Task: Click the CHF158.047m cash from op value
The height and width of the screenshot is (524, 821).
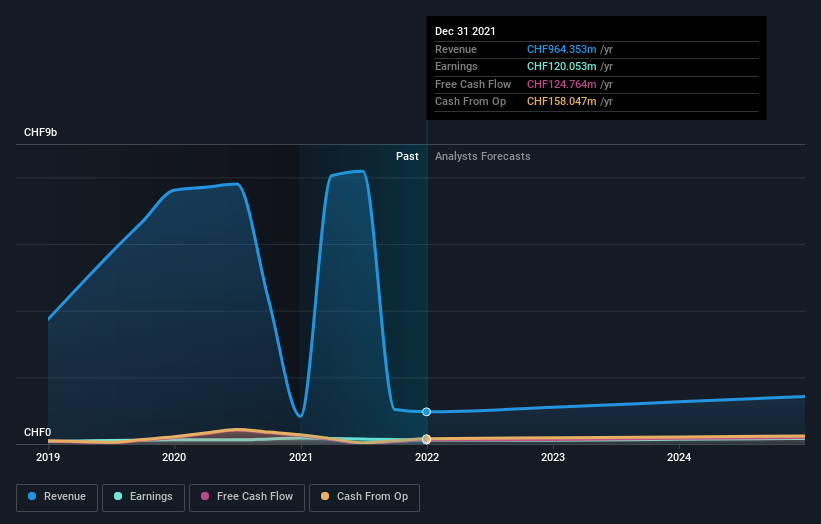Action: (561, 102)
